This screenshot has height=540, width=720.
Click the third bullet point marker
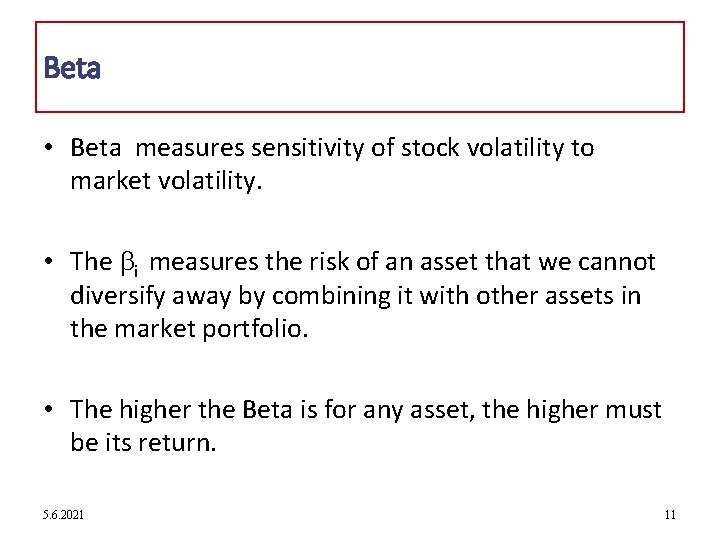(49, 409)
